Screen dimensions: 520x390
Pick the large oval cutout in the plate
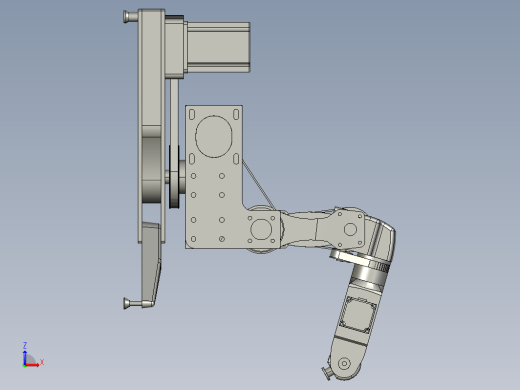pos(214,136)
